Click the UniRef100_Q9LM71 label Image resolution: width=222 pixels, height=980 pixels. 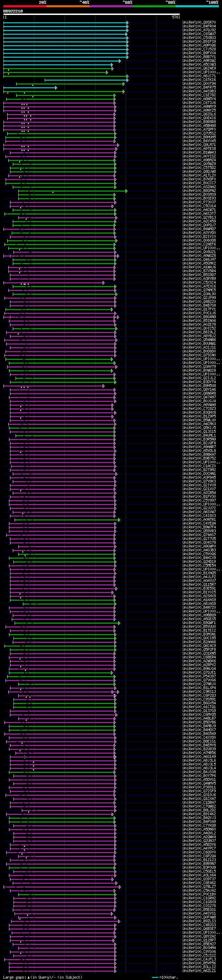coord(199,145)
